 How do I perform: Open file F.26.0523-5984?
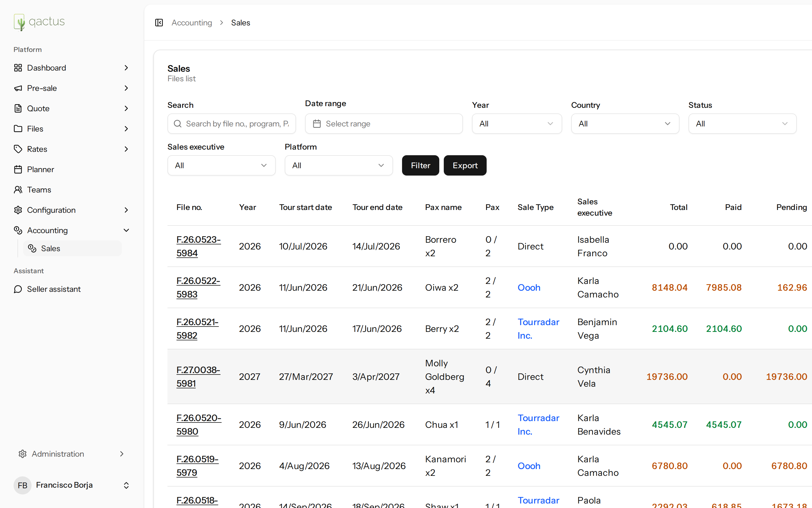point(198,246)
